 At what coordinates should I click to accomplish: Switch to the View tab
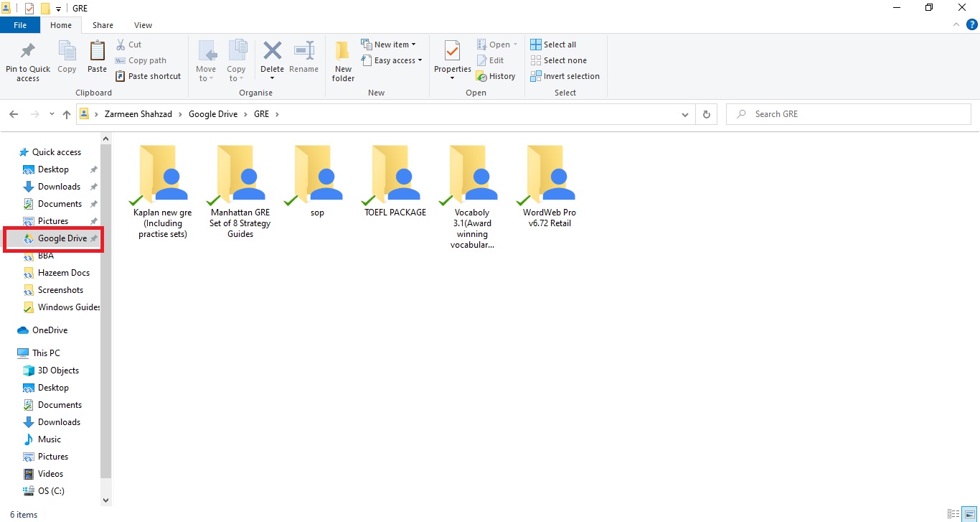pyautogui.click(x=142, y=24)
